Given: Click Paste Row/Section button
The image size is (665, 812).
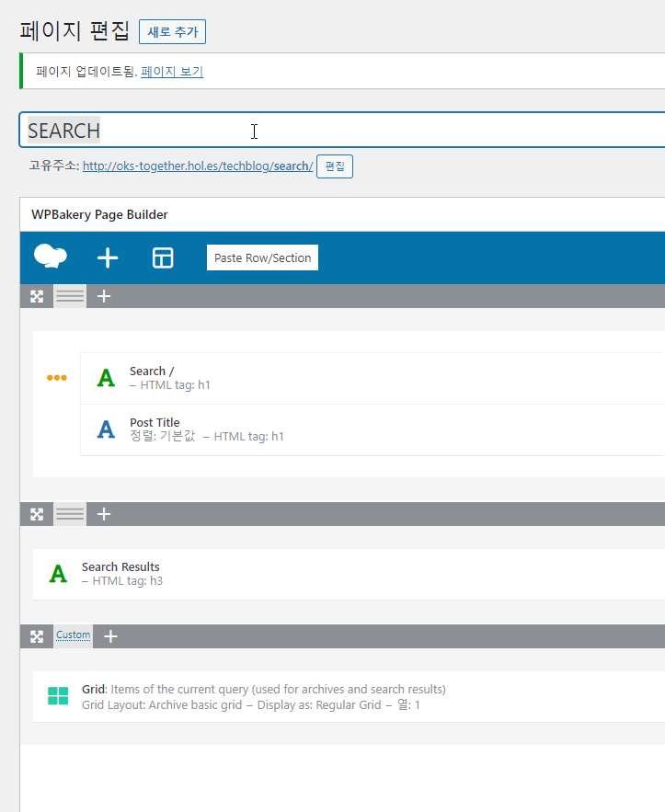Looking at the screenshot, I should click(262, 257).
